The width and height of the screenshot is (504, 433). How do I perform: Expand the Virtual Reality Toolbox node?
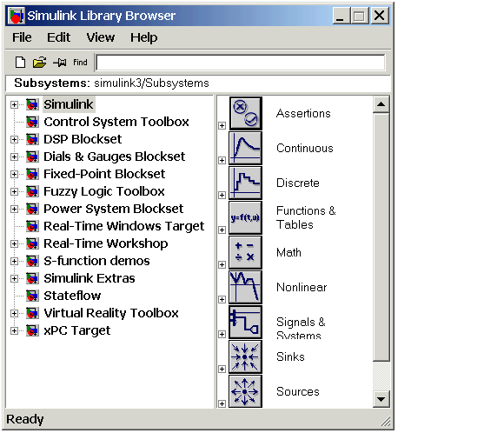[x=14, y=313]
